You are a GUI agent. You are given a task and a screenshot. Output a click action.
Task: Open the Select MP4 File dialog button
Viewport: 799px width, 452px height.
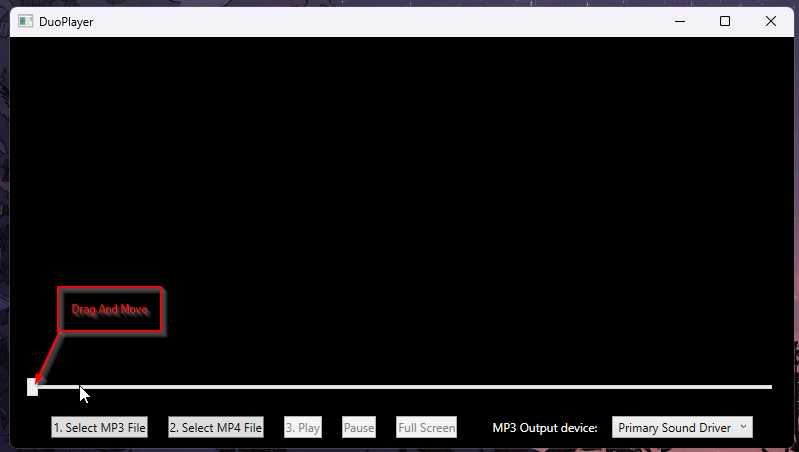[216, 428]
